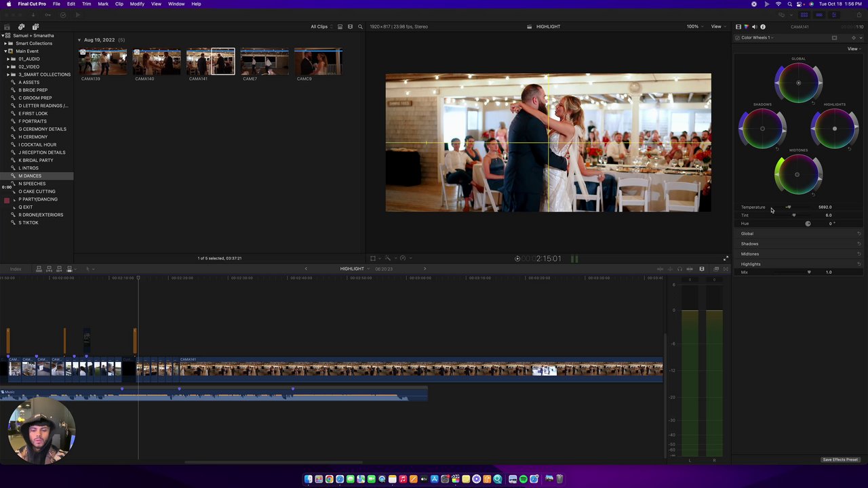
Task: Open the color inspector View dropdown
Action: [x=853, y=49]
